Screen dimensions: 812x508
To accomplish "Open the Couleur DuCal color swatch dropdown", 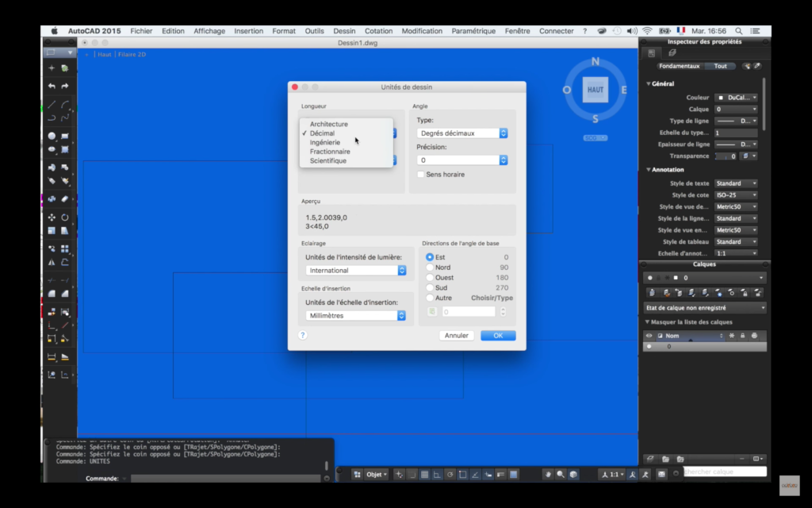I will pyautogui.click(x=737, y=96).
